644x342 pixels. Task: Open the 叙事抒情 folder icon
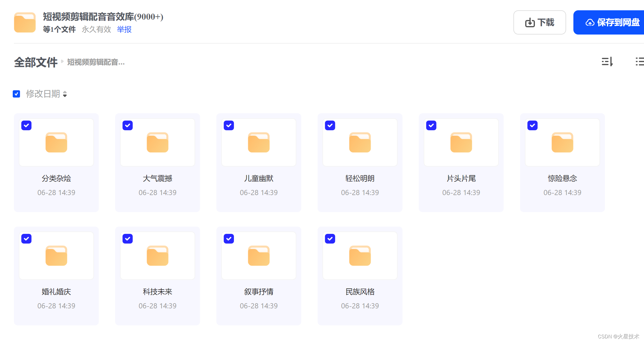(x=259, y=255)
